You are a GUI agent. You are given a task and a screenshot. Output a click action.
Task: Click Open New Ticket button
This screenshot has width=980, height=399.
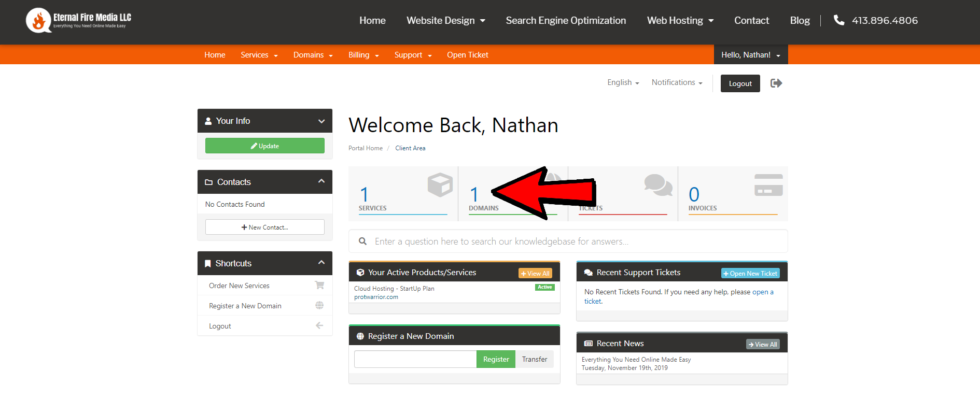pos(750,273)
